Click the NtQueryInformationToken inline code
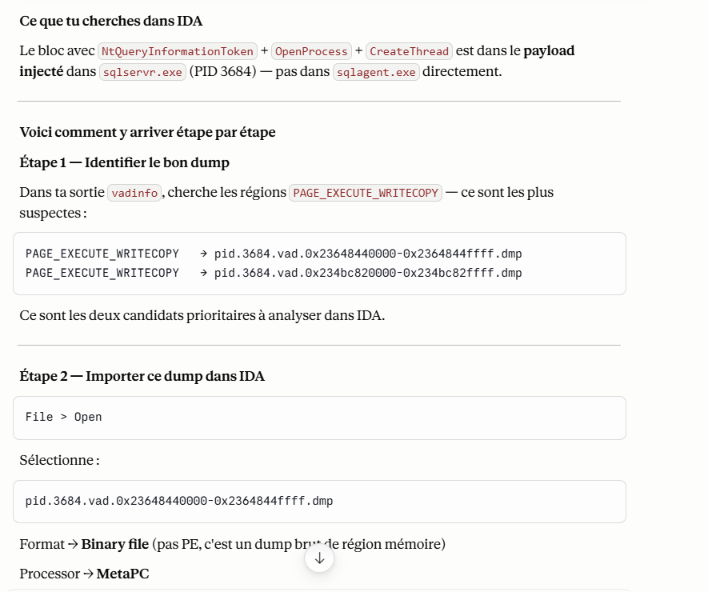The height and width of the screenshot is (592, 709). tap(177, 51)
